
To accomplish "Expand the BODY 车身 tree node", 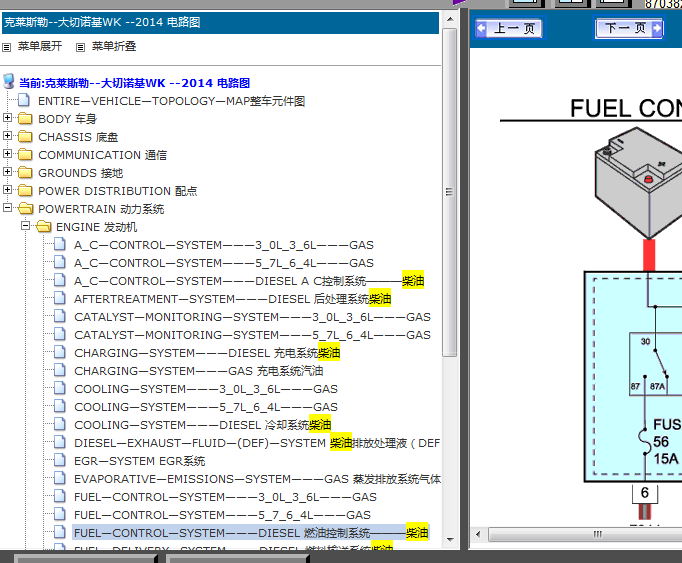I will [7, 117].
